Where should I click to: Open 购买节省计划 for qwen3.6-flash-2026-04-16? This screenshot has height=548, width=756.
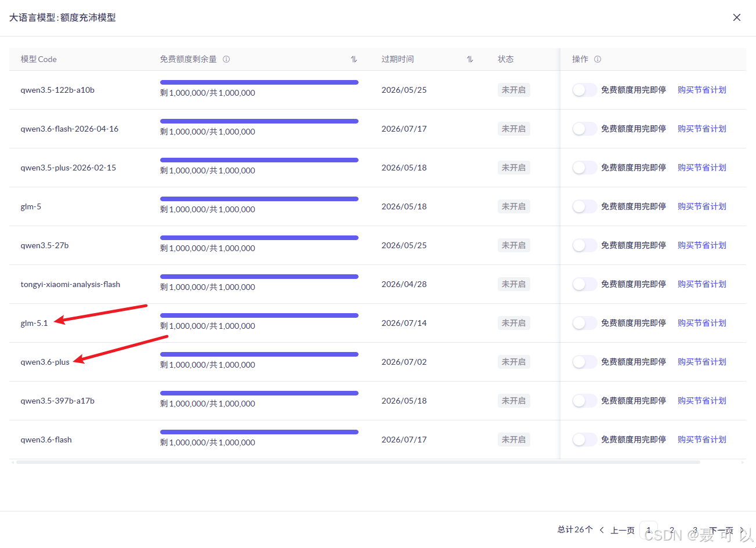pos(702,129)
